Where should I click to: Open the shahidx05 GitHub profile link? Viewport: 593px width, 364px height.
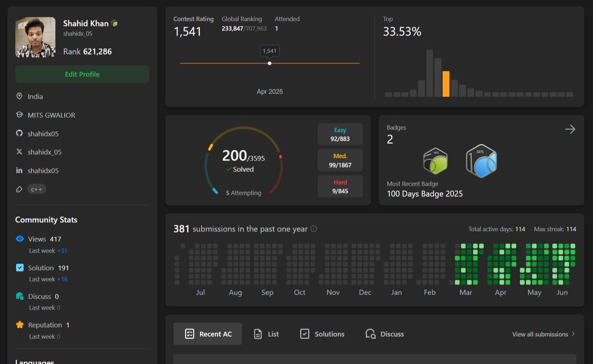43,134
